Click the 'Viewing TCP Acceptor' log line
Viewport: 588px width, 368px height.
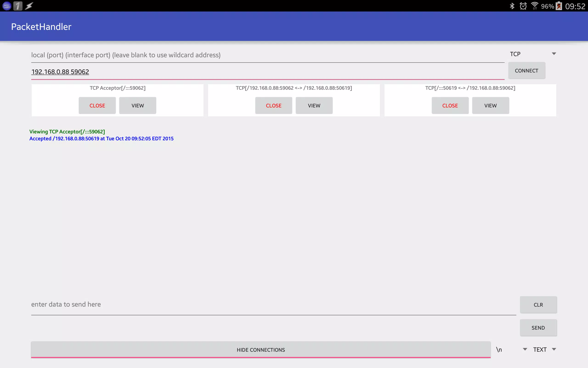67,132
